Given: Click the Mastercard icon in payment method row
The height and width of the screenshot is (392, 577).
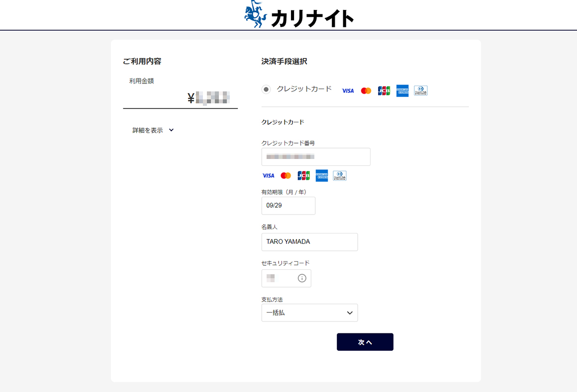Looking at the screenshot, I should (x=366, y=90).
